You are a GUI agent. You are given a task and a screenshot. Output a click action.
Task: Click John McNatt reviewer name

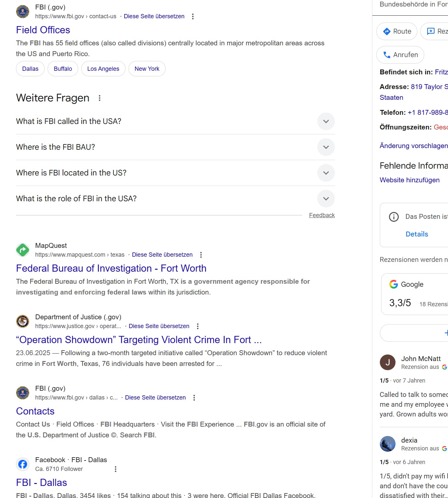(x=421, y=359)
